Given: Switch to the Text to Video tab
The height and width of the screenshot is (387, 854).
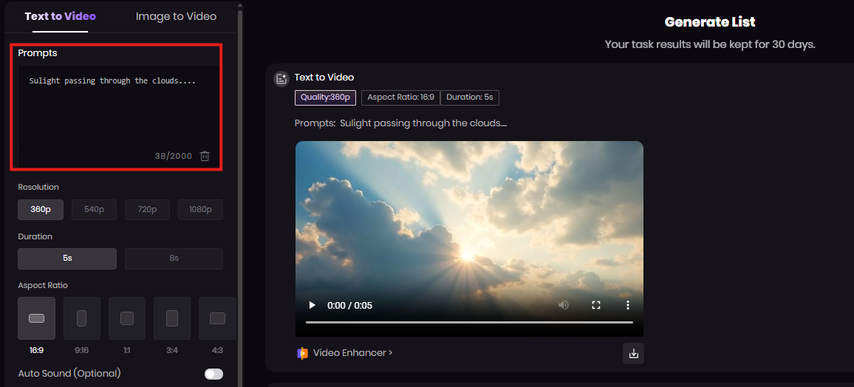Looking at the screenshot, I should [x=60, y=16].
